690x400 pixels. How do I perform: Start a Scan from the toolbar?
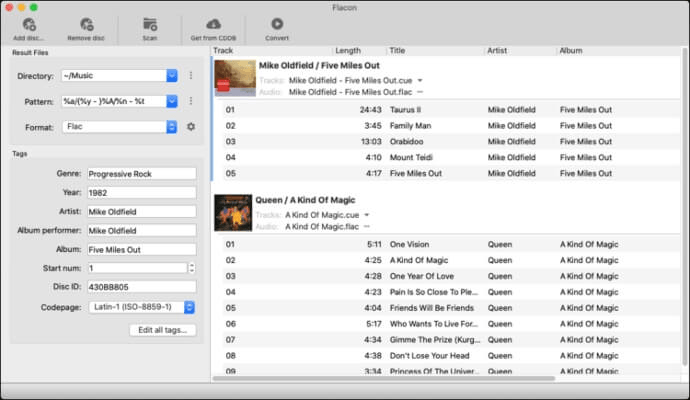150,25
